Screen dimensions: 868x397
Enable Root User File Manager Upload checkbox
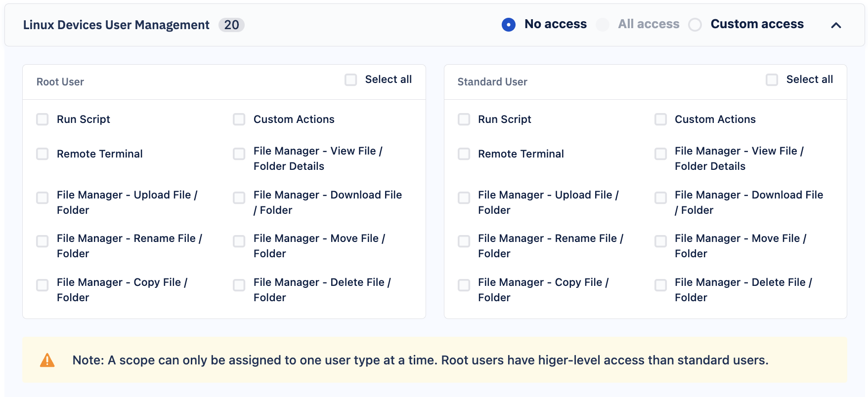click(x=43, y=198)
